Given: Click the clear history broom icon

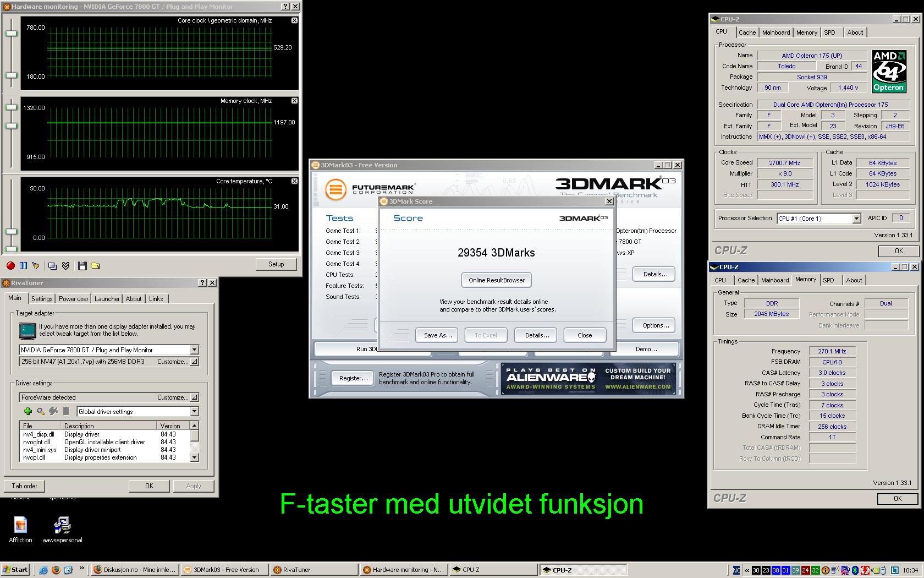Looking at the screenshot, I should click(x=36, y=266).
